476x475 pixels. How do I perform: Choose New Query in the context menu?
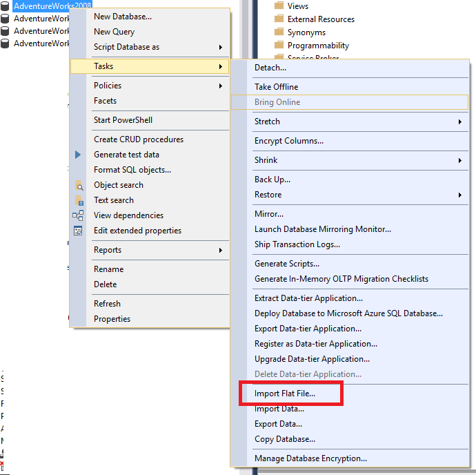click(114, 32)
